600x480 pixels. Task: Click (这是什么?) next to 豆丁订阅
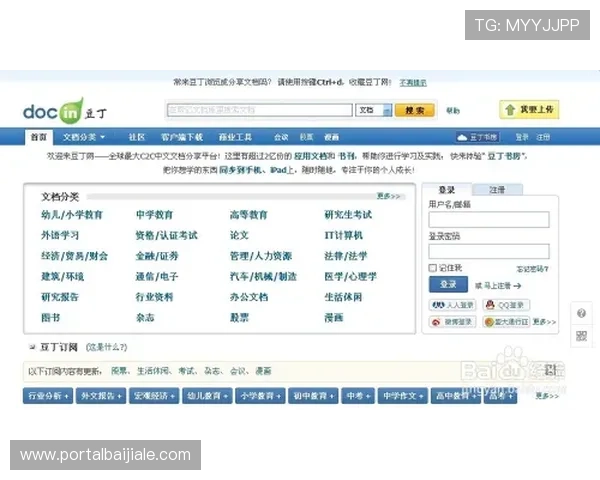click(106, 347)
